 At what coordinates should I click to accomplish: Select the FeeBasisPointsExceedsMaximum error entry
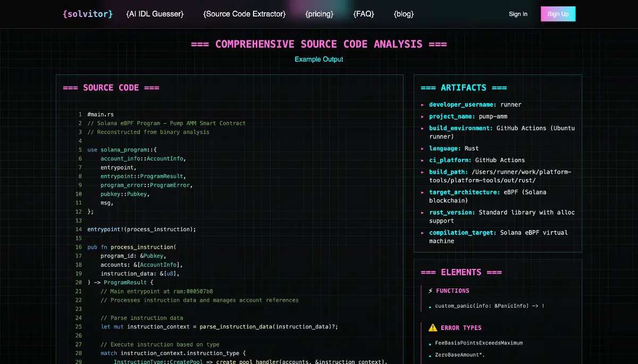coord(478,343)
